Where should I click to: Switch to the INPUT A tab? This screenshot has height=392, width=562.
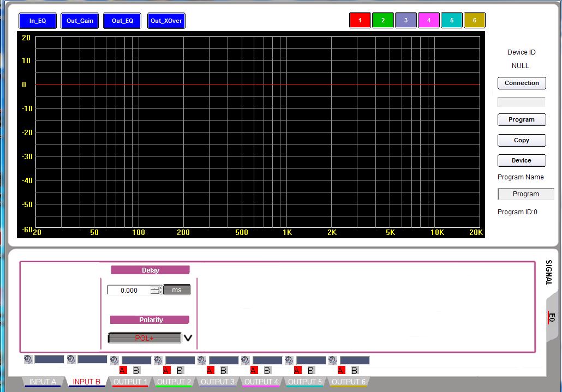[43, 382]
